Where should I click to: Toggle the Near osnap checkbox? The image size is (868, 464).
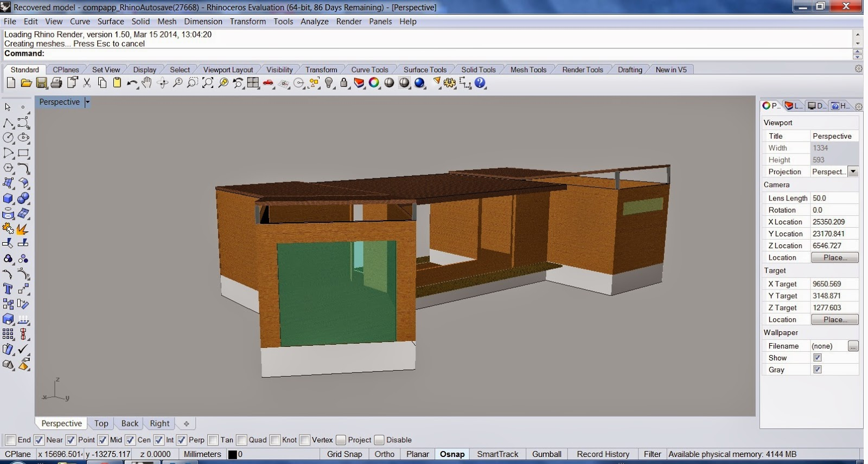tap(39, 440)
